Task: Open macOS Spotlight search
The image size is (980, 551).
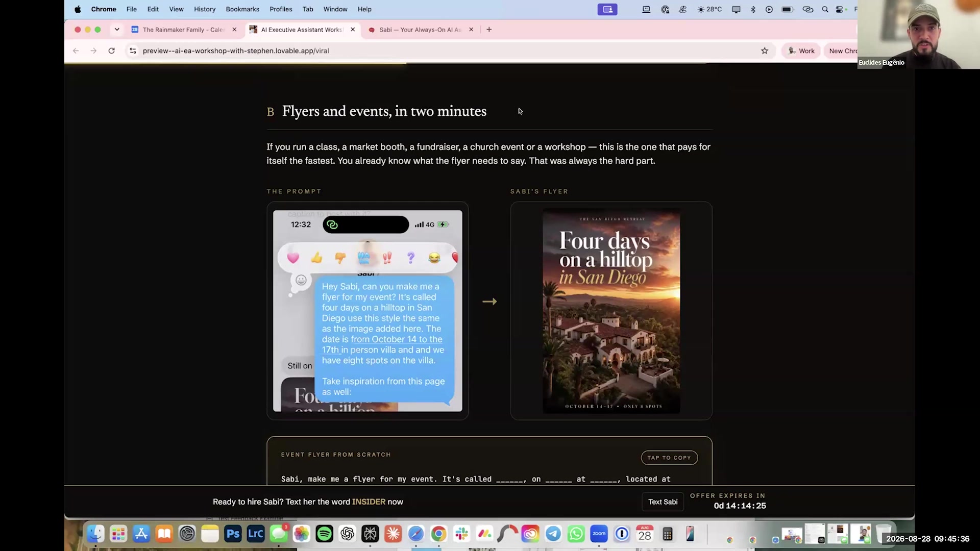Action: tap(825, 9)
